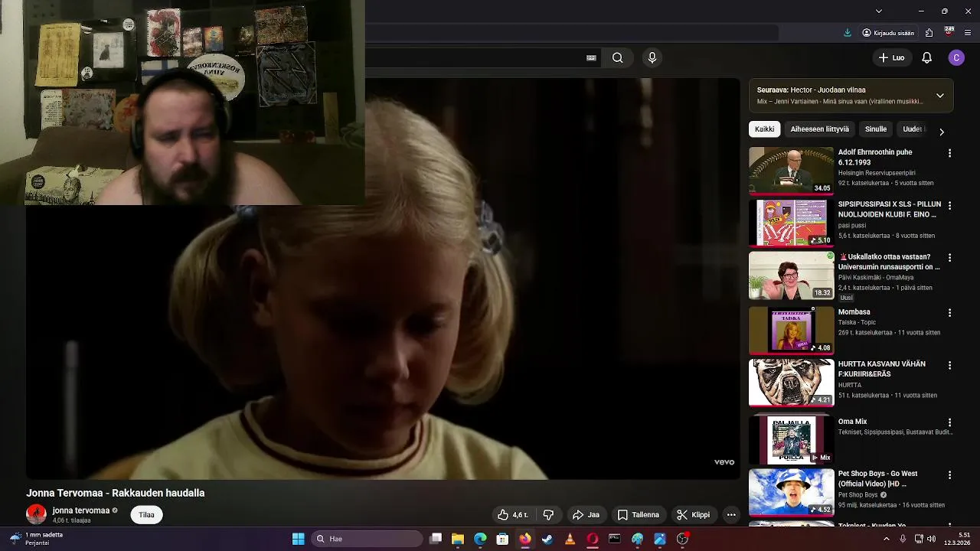Open the clock showing 5.51
The image size is (980, 551).
point(959,539)
